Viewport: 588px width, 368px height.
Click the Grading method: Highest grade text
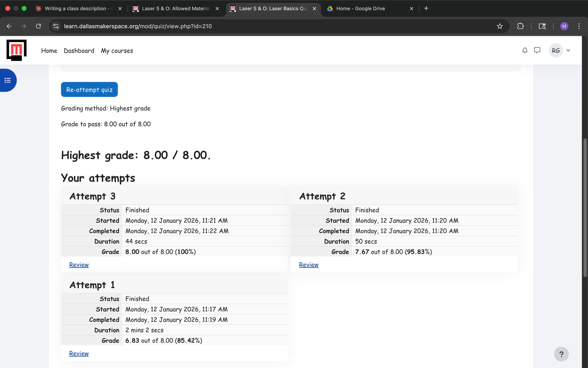(106, 108)
